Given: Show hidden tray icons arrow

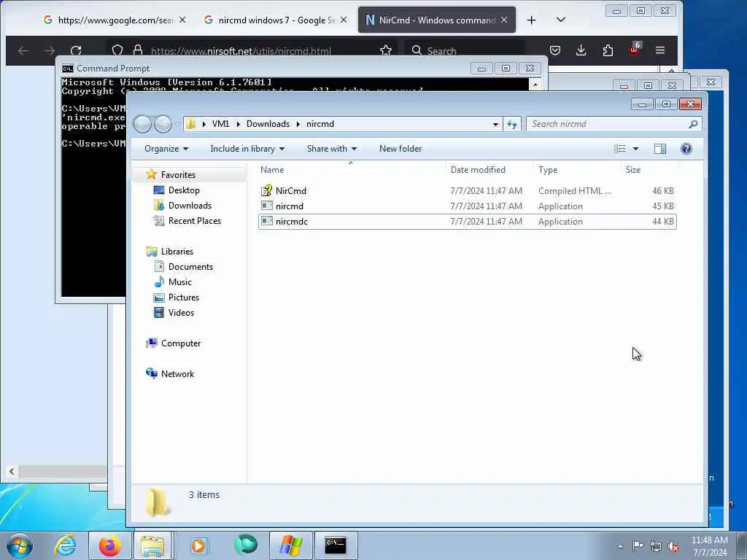Looking at the screenshot, I should [620, 547].
